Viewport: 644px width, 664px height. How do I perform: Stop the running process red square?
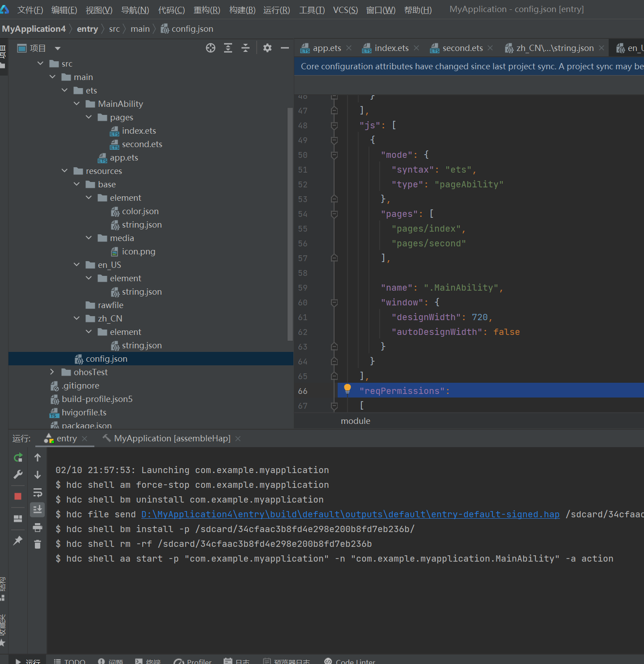click(x=18, y=496)
